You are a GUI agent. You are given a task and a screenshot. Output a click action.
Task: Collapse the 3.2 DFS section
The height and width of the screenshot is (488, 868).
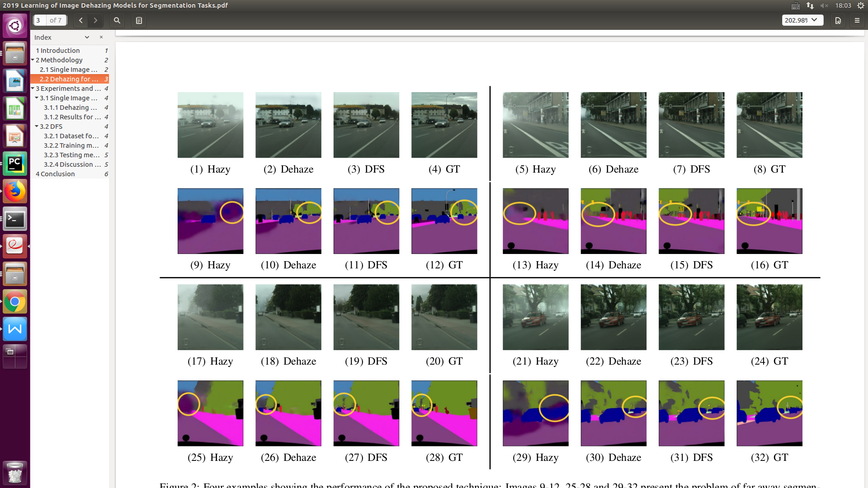[x=37, y=126]
